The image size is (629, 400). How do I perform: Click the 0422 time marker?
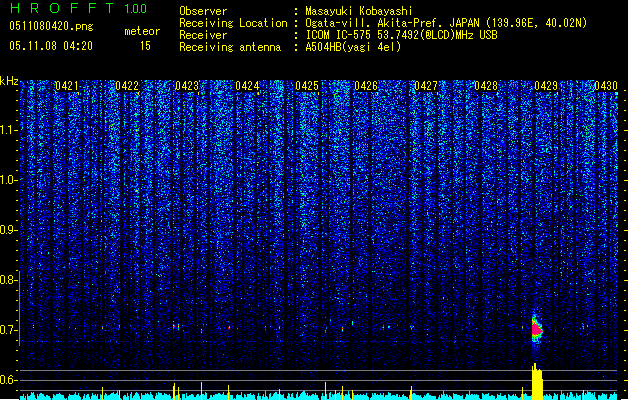pyautogui.click(x=127, y=86)
